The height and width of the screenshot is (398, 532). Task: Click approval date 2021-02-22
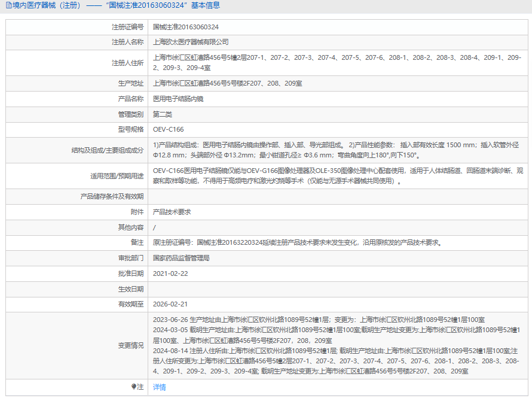(x=170, y=274)
